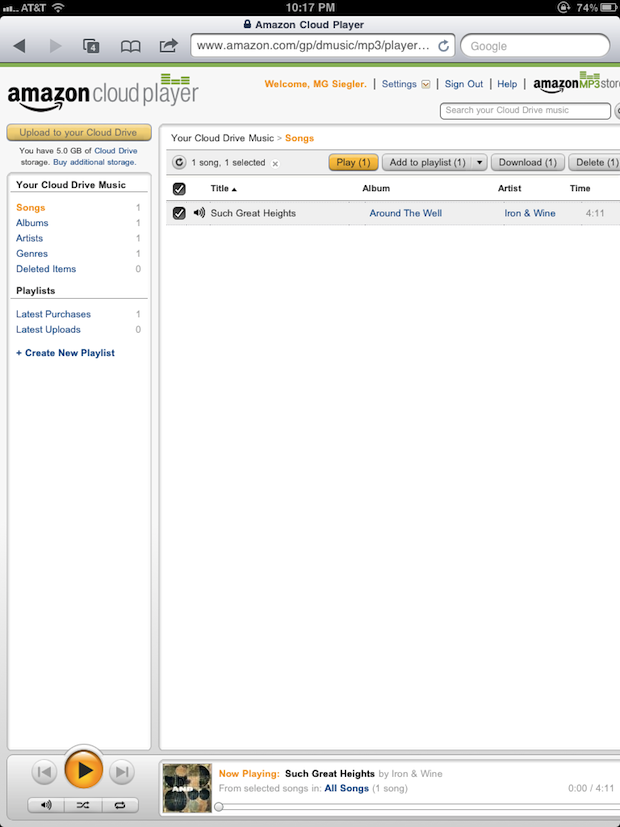This screenshot has height=827, width=620.
Task: Go to the Amazon MP3 store logo
Action: click(576, 83)
